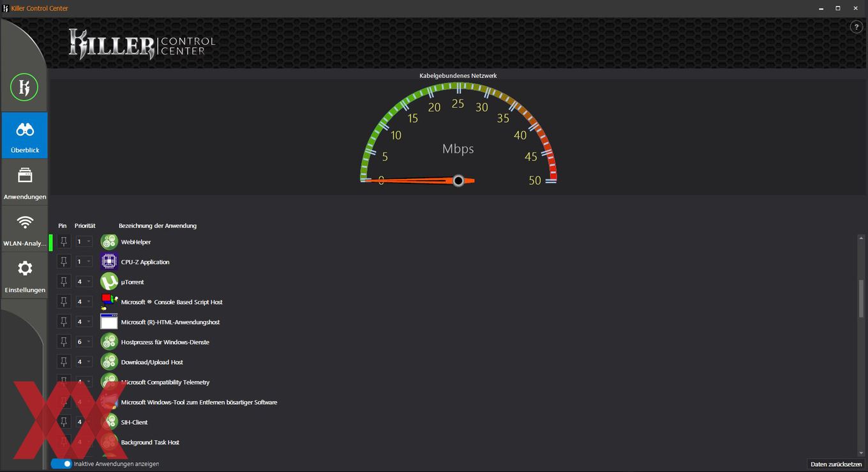Open HTML-Anwendungshost priority dropdown
Viewport: 868px width, 472px height.
pos(84,321)
